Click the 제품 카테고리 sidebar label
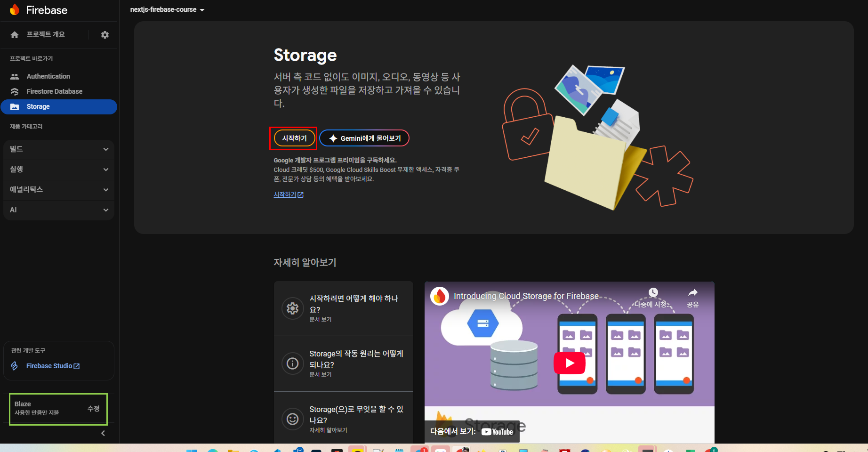The image size is (868, 452). click(26, 127)
